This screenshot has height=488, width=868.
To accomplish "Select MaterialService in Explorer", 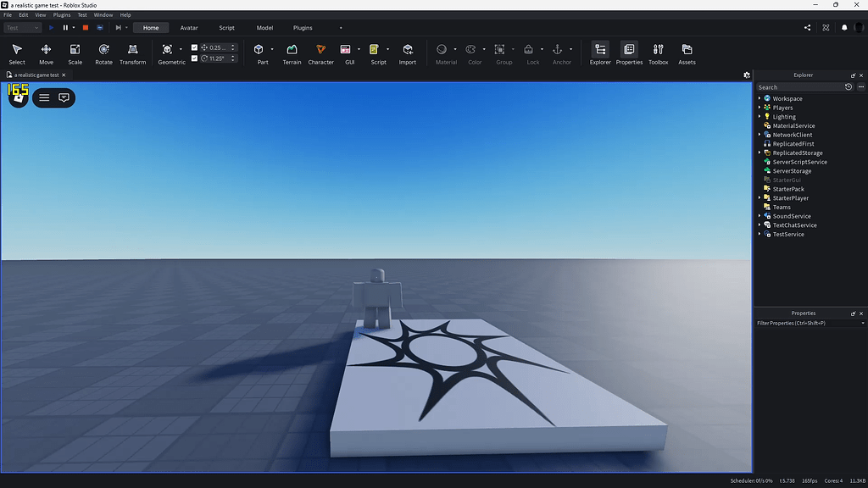I will point(793,125).
